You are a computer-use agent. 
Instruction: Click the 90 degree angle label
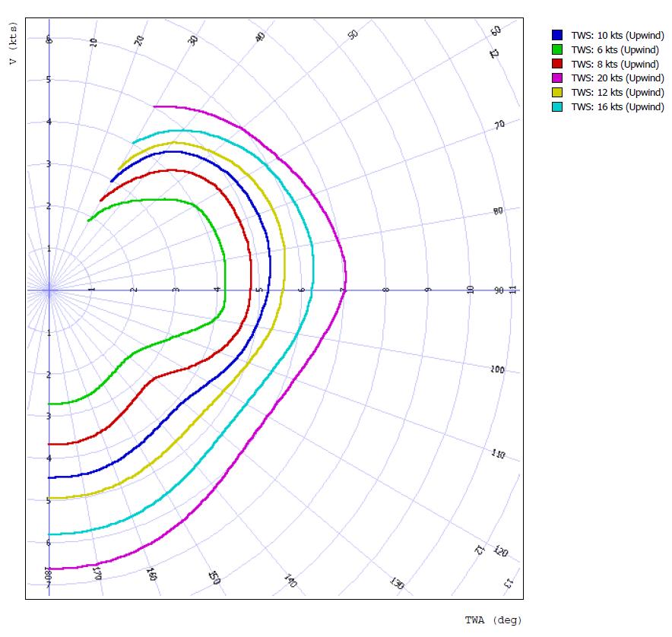tap(499, 290)
